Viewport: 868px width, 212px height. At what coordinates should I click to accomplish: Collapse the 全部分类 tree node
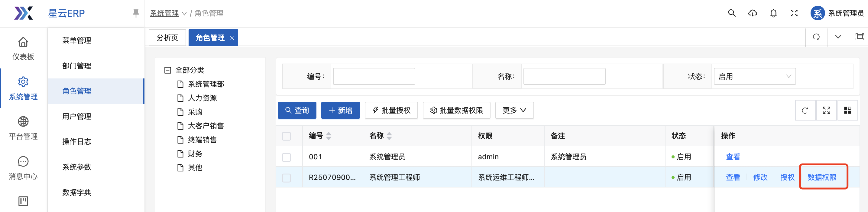click(x=167, y=70)
